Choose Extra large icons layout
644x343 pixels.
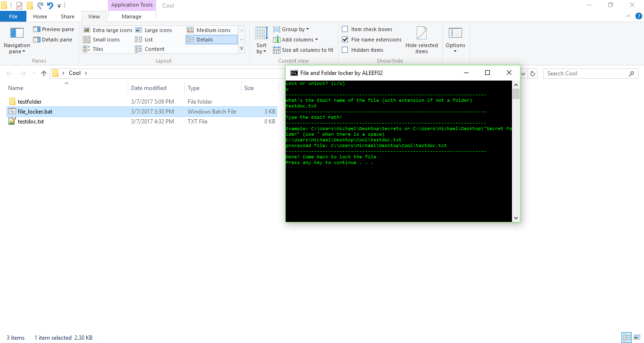pyautogui.click(x=108, y=30)
